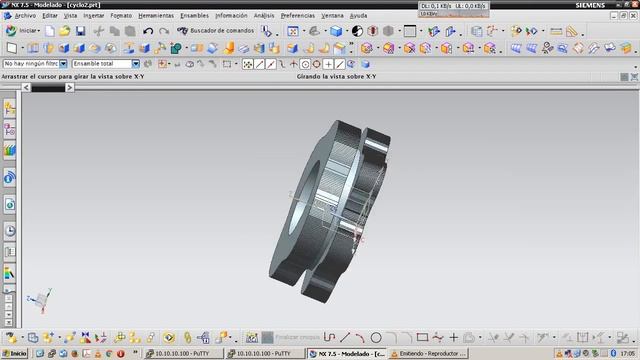Click the Undo arrow
640x360 pixels.
(148, 31)
